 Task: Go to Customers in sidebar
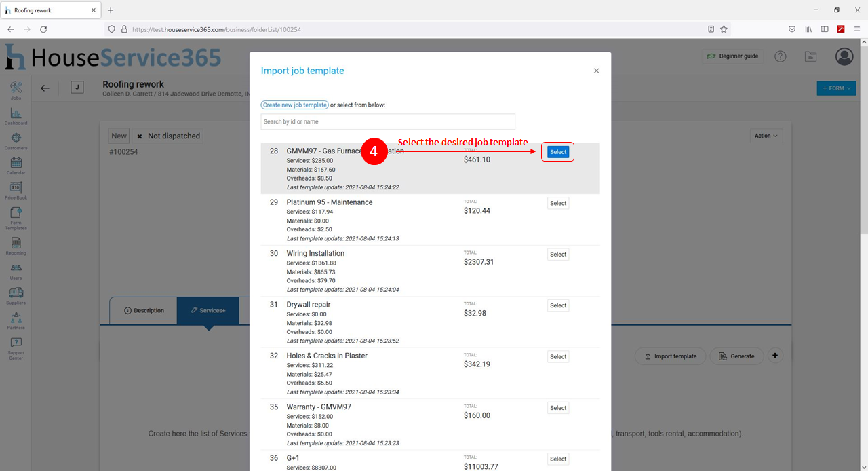pos(16,141)
